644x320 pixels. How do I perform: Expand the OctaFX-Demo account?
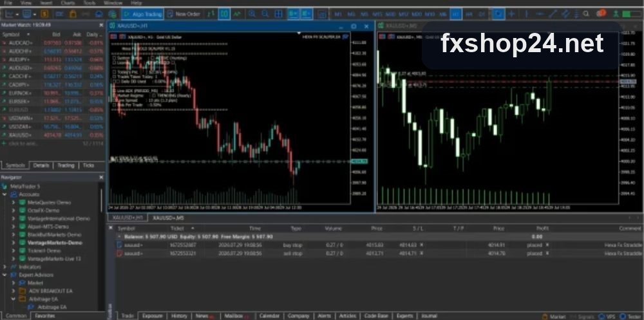(13, 211)
